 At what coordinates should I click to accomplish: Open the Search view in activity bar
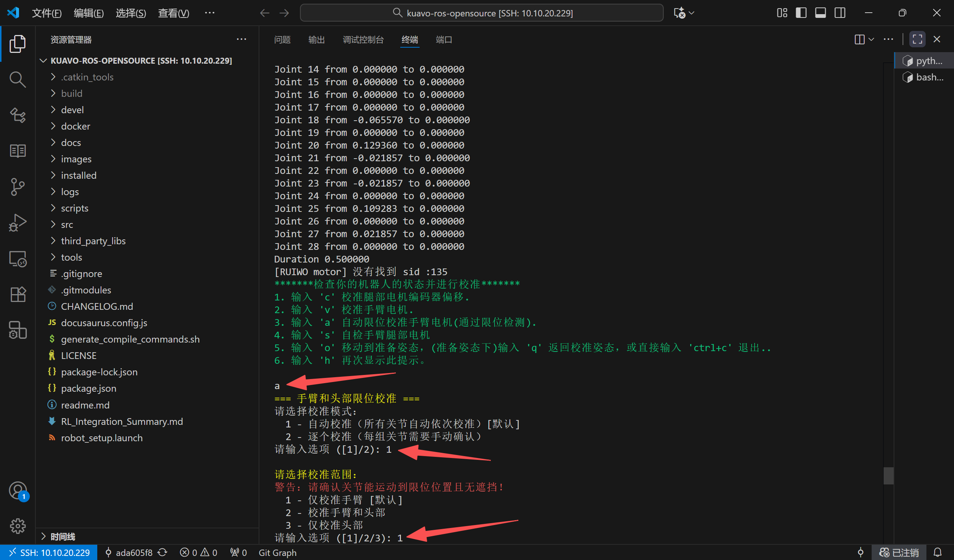(18, 79)
